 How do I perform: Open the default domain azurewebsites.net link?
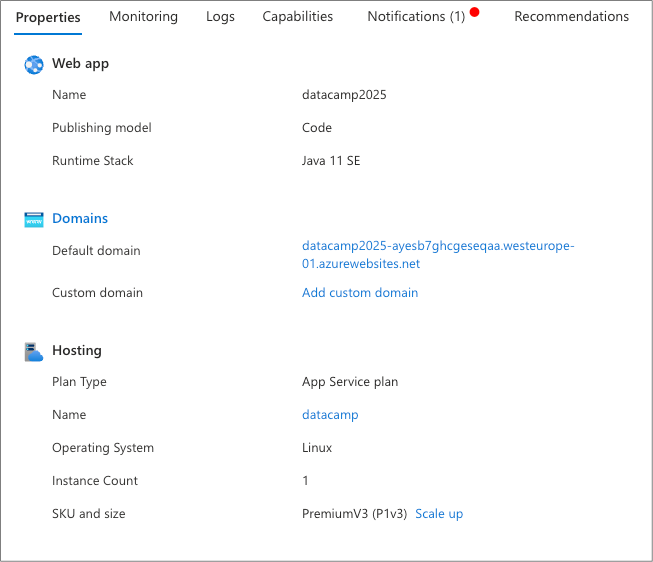point(438,255)
